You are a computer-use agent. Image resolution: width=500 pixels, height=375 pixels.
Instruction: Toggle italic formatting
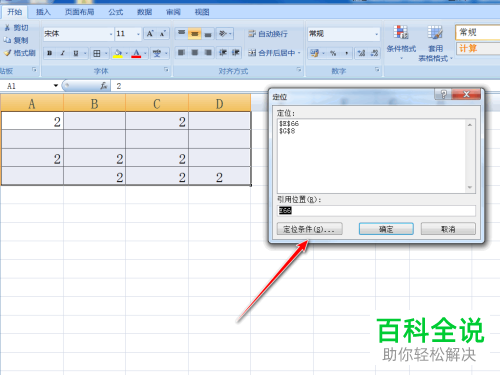pos(63,53)
